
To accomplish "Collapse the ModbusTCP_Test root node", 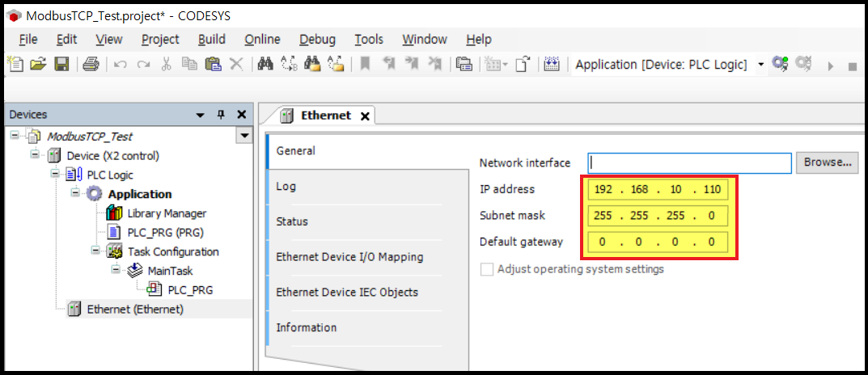I will point(15,135).
